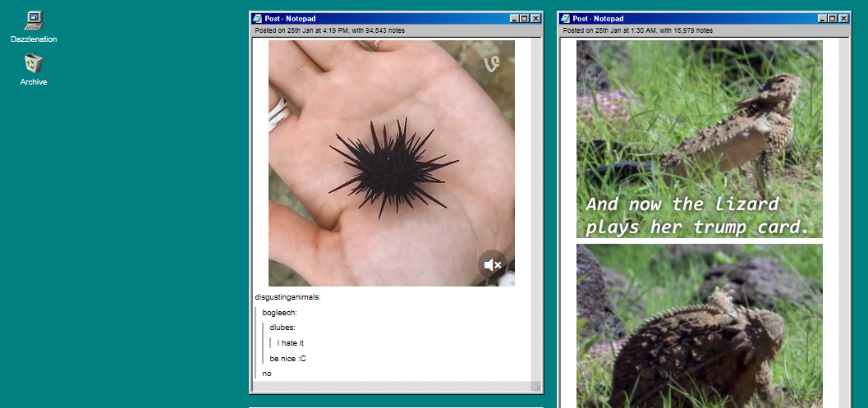Click the Vine logo on the video
This screenshot has height=408, width=868.
[x=491, y=64]
